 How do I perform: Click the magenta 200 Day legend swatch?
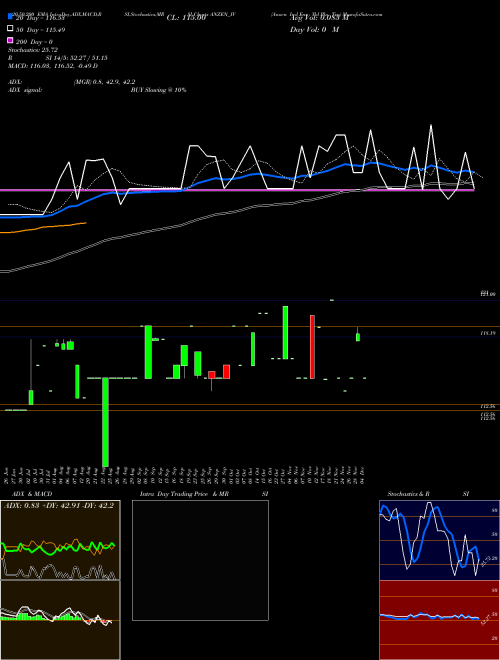click(x=10, y=40)
